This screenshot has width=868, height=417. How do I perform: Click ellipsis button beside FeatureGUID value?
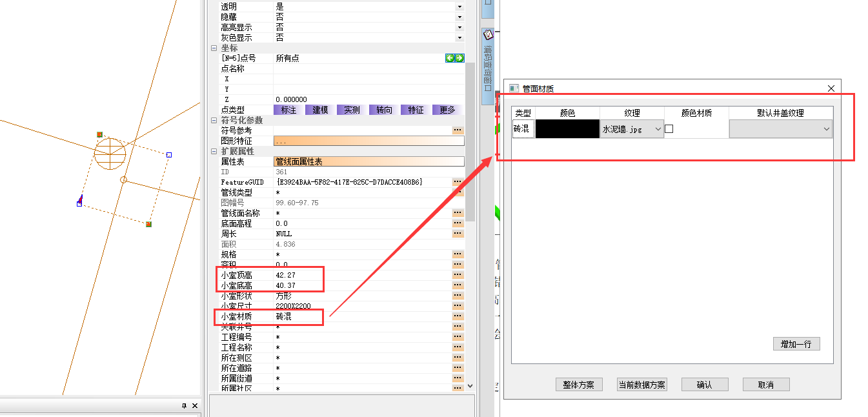458,182
